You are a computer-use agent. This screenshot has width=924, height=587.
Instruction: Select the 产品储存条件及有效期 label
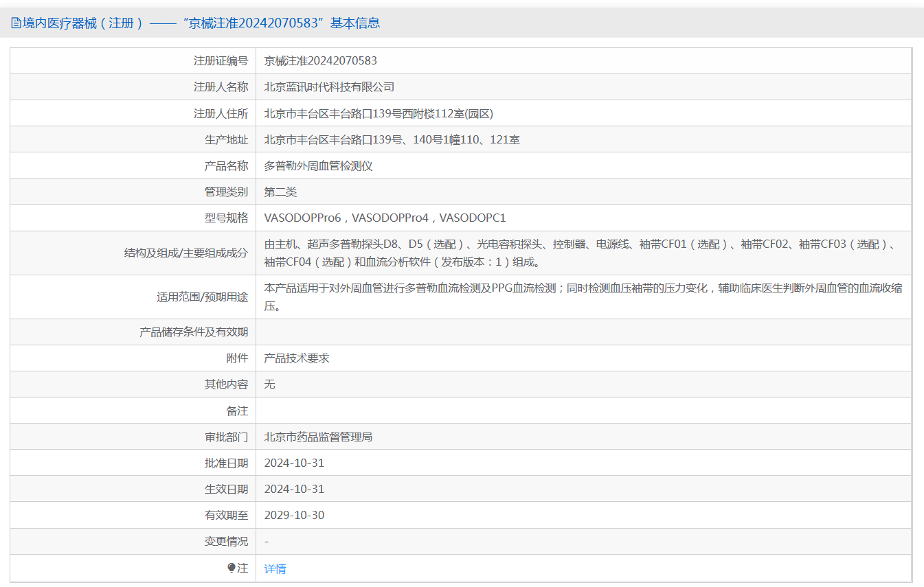click(194, 332)
